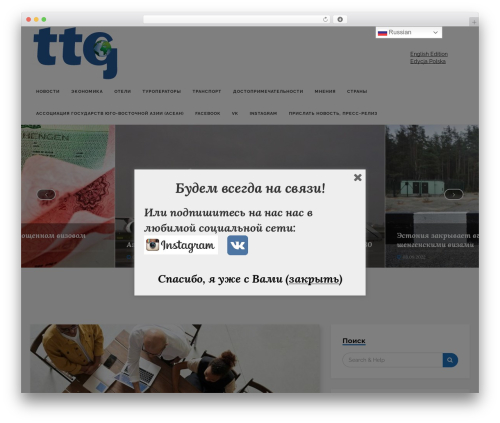This screenshot has height=423, width=500.
Task: Open the VK icon in the popup
Action: pos(237,245)
